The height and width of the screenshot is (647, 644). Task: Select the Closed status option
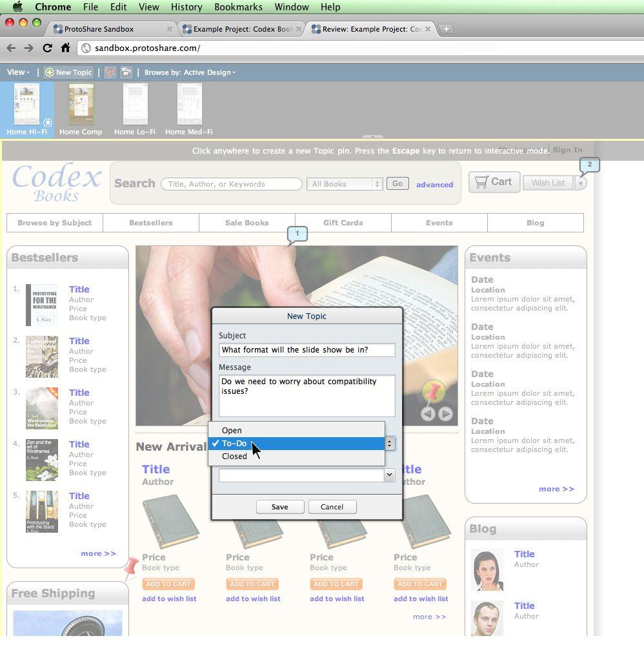point(234,457)
